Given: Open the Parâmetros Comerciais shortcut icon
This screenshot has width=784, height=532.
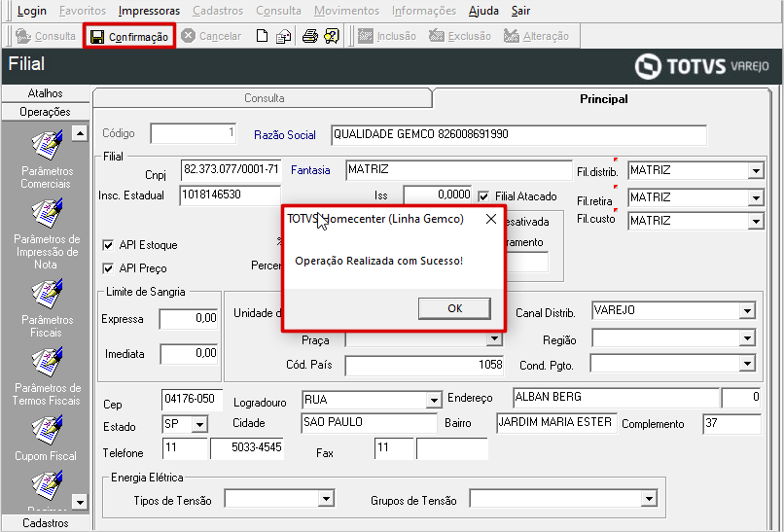Looking at the screenshot, I should tap(47, 146).
